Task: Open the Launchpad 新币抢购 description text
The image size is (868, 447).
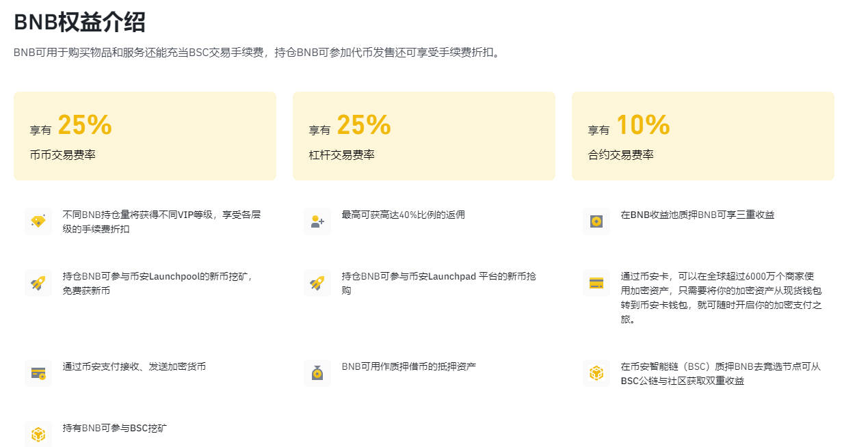Action: coord(438,283)
